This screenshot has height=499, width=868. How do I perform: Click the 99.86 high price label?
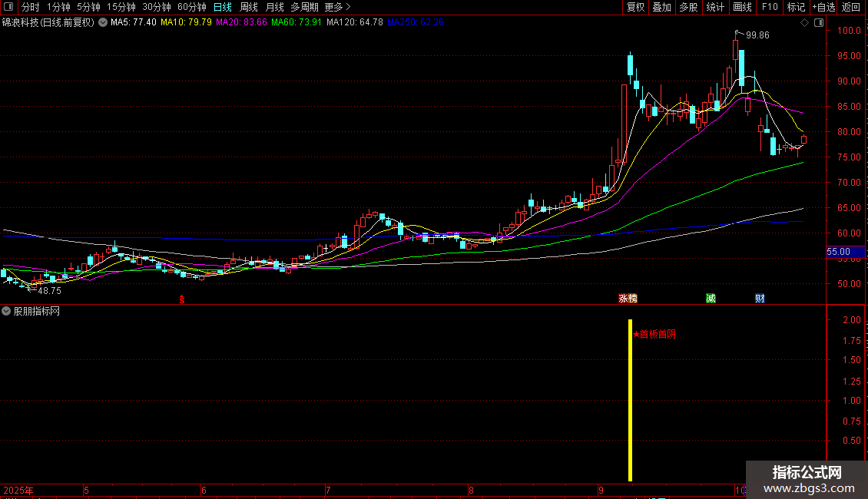(x=757, y=35)
